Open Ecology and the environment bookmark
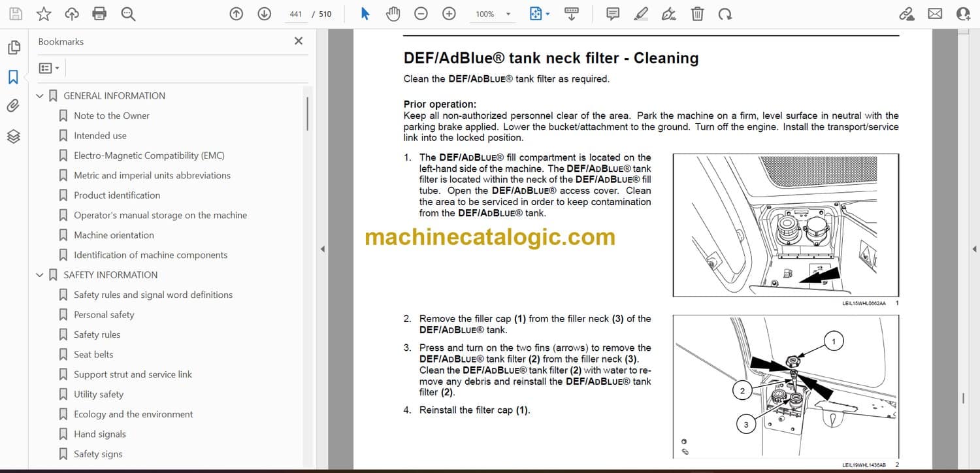The height and width of the screenshot is (473, 980). 133,414
